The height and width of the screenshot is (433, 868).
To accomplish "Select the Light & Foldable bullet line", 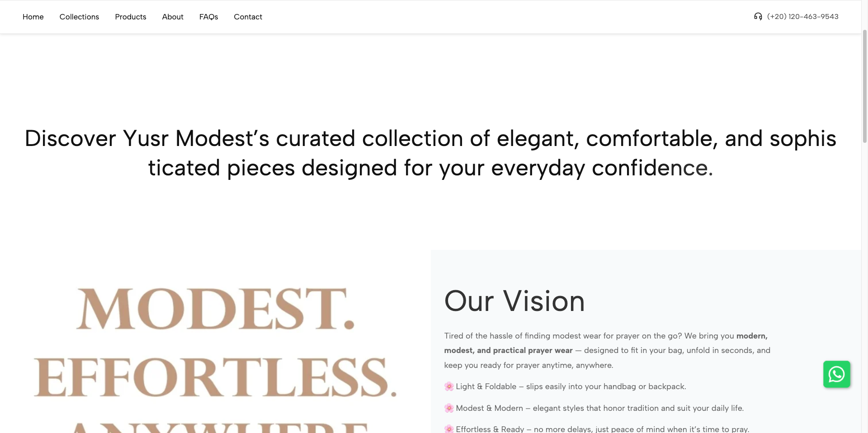I will click(565, 386).
